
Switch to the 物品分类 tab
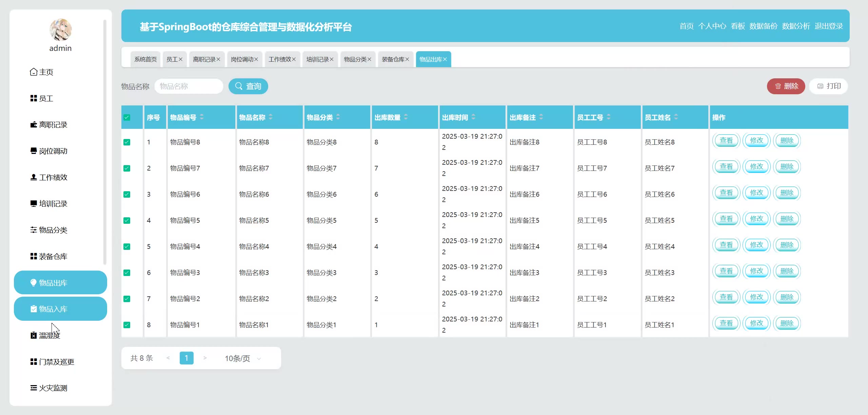(x=355, y=59)
